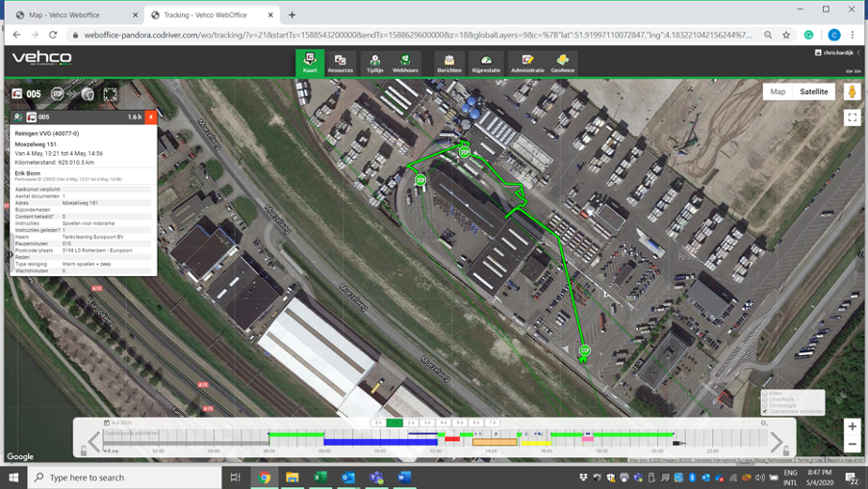
Task: Zoom out on the map
Action: pyautogui.click(x=853, y=444)
